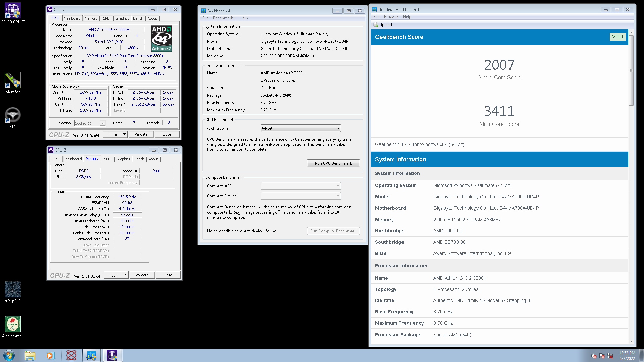Click Run CPU Benchmark
644x362 pixels.
tap(333, 163)
